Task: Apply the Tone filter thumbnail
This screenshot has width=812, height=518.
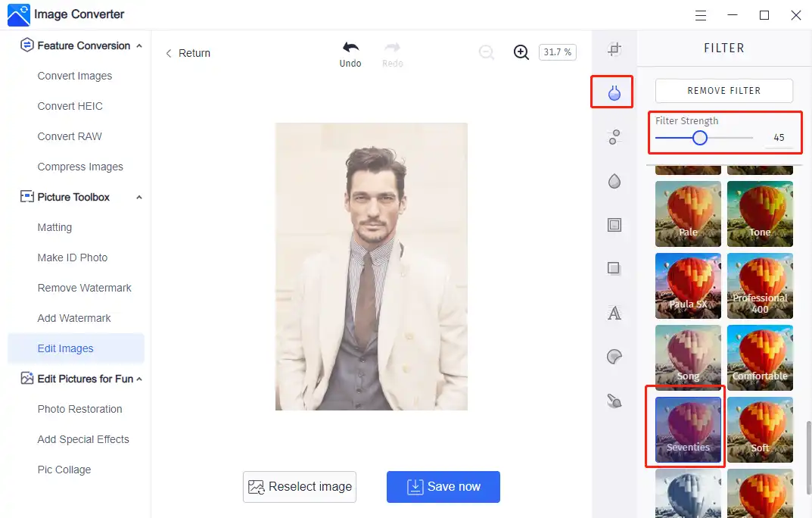Action: point(760,214)
